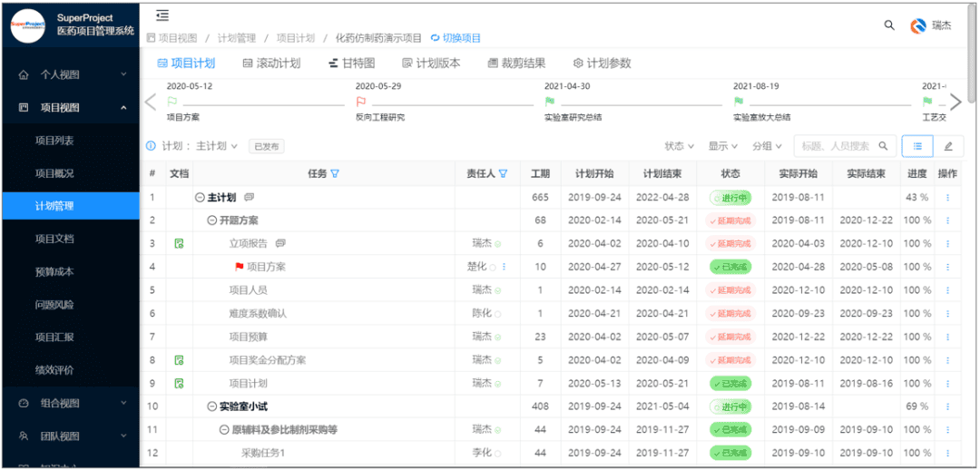The height and width of the screenshot is (470, 980).
Task: Click the 切换项目 link
Action: tap(456, 37)
